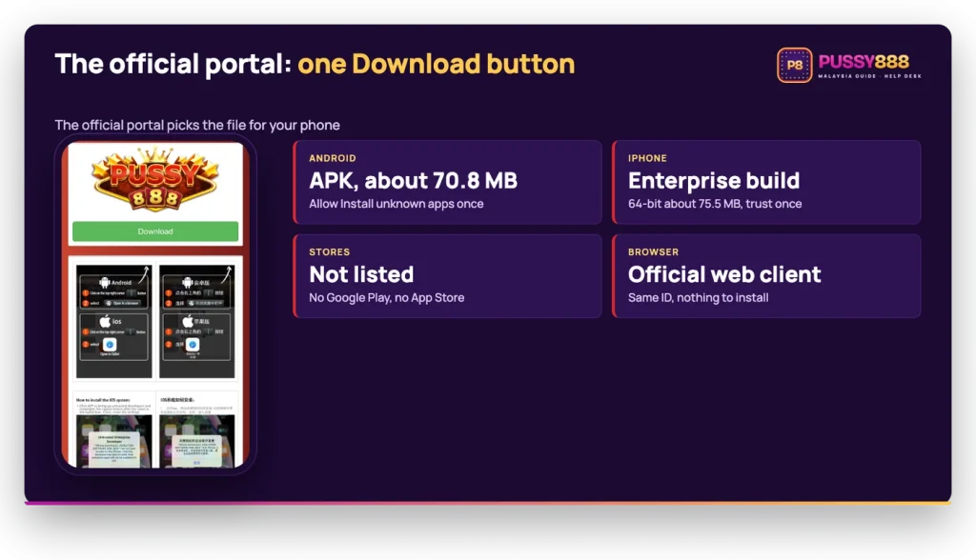
Task: Click 'Same ID, nothing to install' text
Action: click(698, 297)
